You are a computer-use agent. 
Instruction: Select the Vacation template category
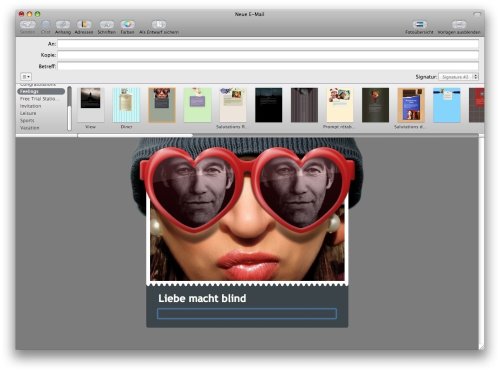pyautogui.click(x=29, y=128)
